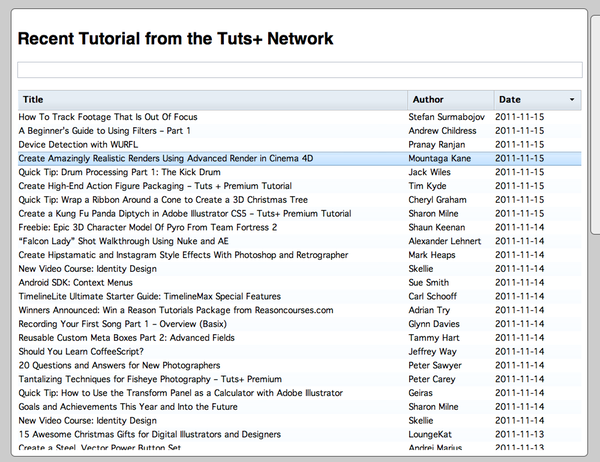Click date cell in "Device Detection with WURFL" row
This screenshot has width=600, height=462.
[520, 145]
